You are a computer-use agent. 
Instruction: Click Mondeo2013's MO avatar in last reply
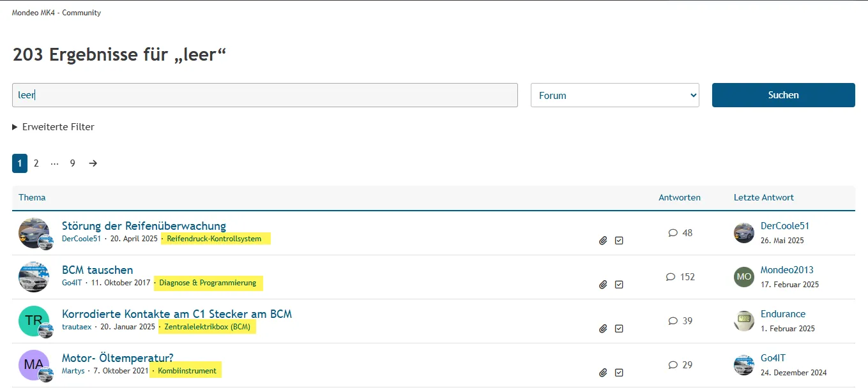point(744,277)
